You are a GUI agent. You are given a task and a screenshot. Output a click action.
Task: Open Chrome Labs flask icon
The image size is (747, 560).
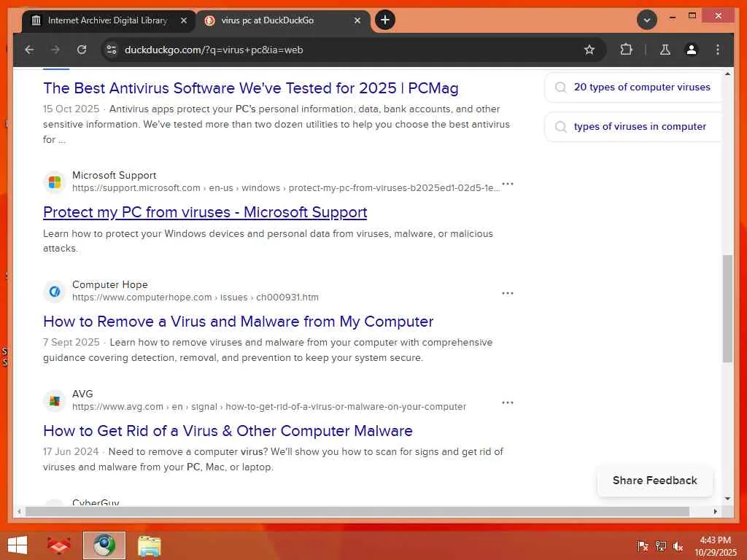pos(665,50)
